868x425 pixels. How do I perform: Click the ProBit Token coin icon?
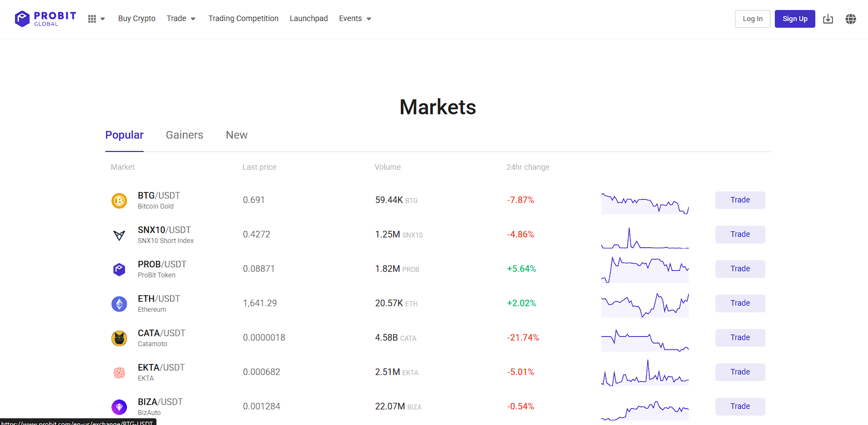pyautogui.click(x=119, y=269)
